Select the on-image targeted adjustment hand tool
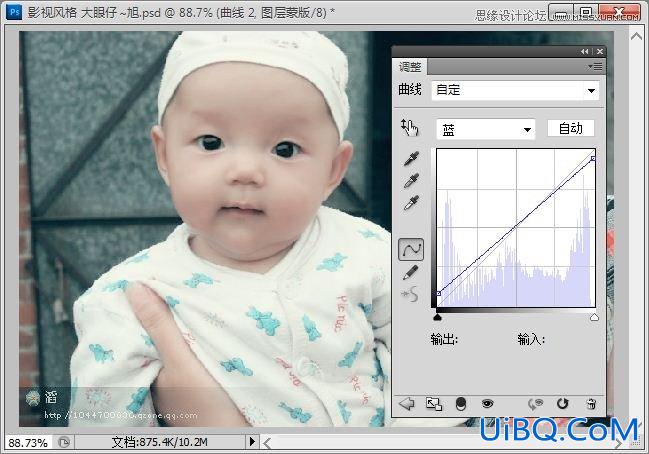The width and height of the screenshot is (649, 454). point(409,127)
